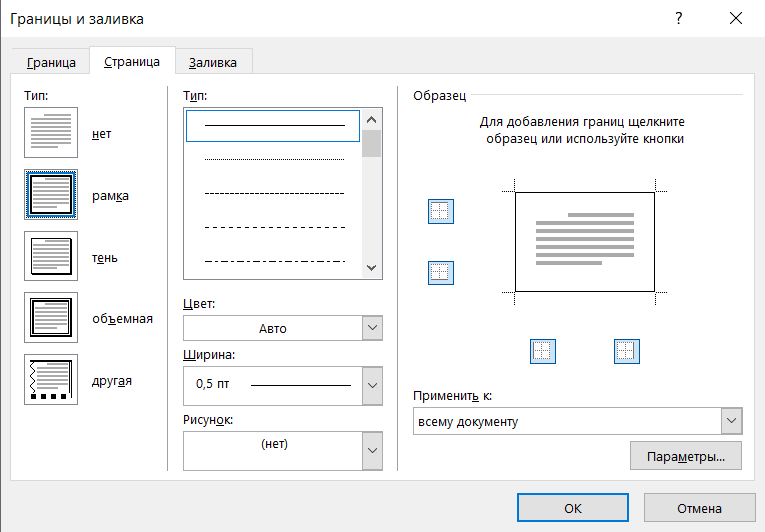Click the line style list's scroll up arrow
This screenshot has width=765, height=532.
tap(372, 120)
